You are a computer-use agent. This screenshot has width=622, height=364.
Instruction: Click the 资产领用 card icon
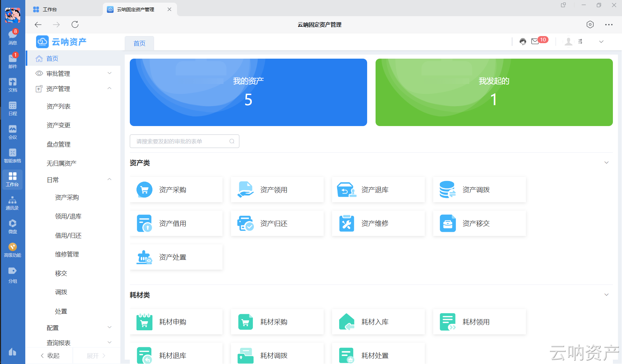pos(245,190)
